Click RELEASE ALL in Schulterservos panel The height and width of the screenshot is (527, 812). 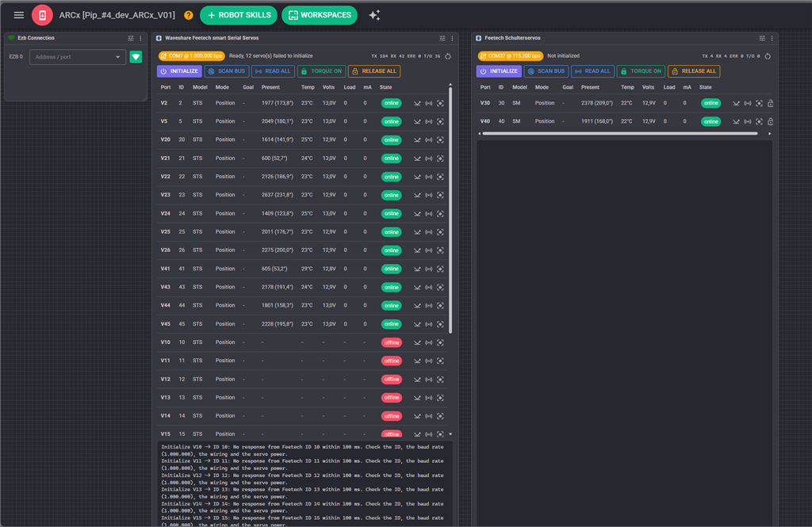click(x=693, y=71)
